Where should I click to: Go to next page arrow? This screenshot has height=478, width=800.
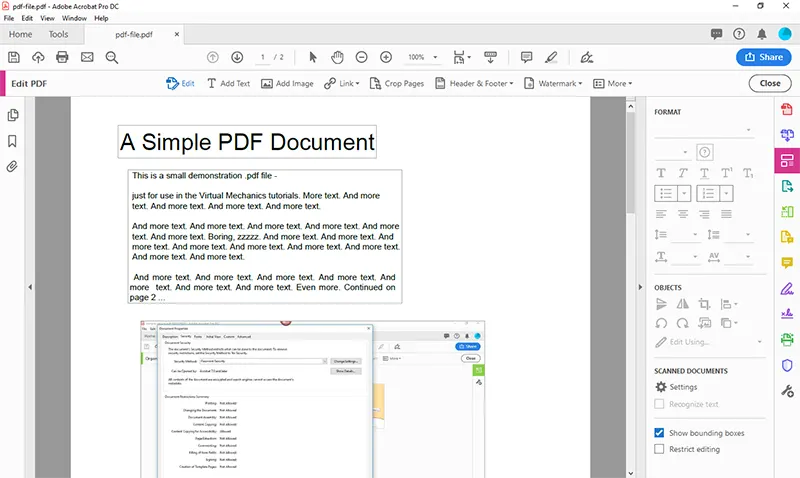pyautogui.click(x=237, y=57)
